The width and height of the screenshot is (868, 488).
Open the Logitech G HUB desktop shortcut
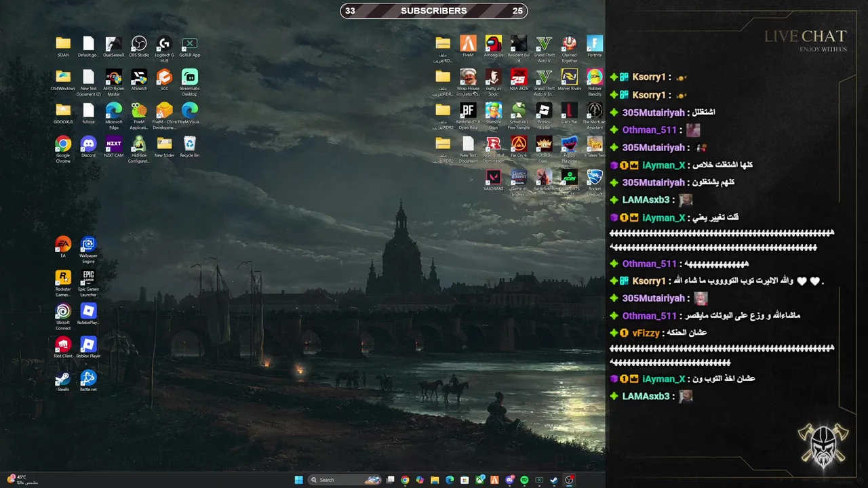(x=164, y=49)
